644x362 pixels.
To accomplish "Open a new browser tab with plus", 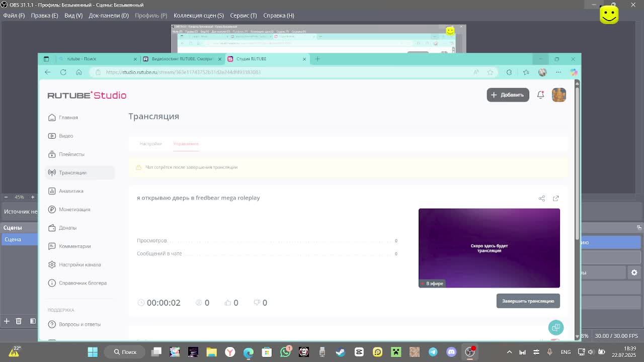I will [317, 59].
